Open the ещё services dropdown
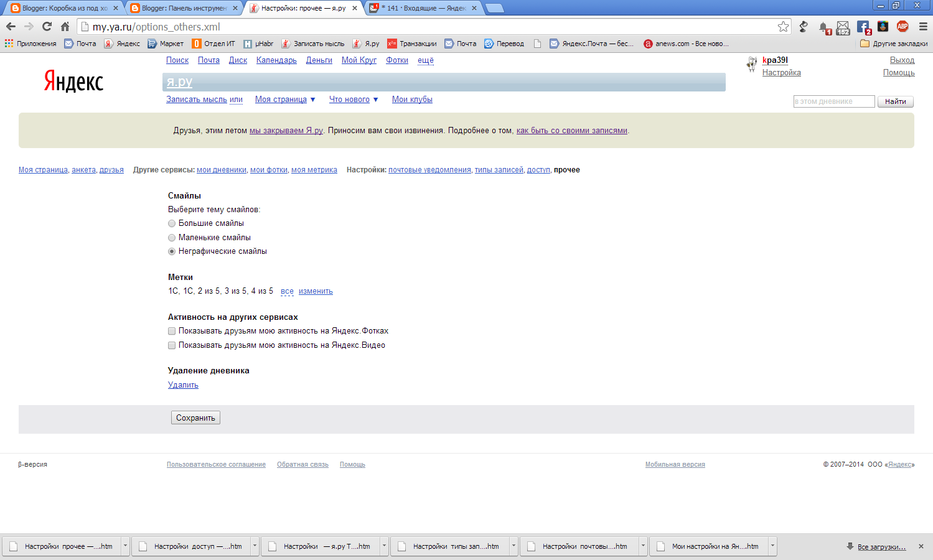 click(x=426, y=60)
